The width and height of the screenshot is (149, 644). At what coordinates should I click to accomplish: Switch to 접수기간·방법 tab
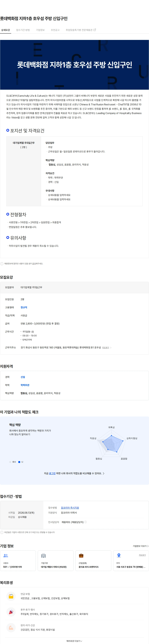(23, 30)
